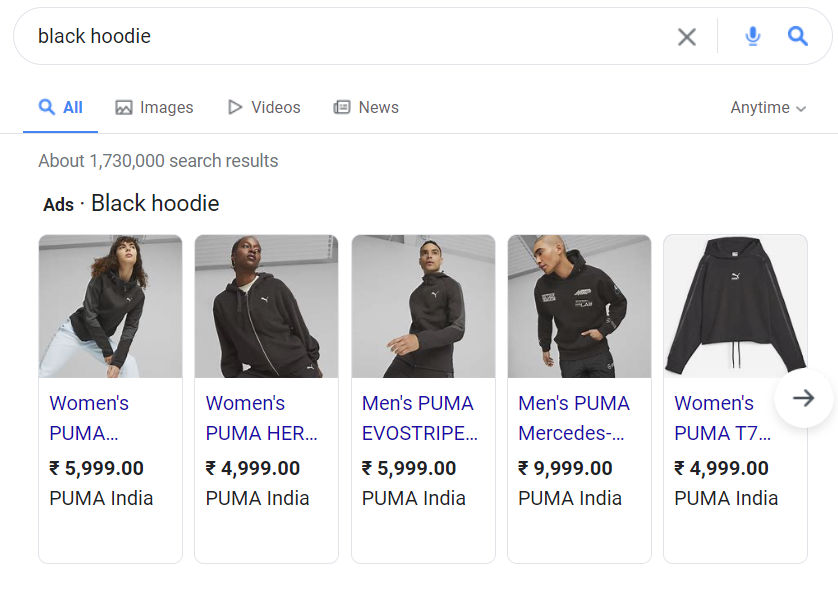Click the first women's hoodie product photo
The height and width of the screenshot is (598, 838).
coord(111,306)
